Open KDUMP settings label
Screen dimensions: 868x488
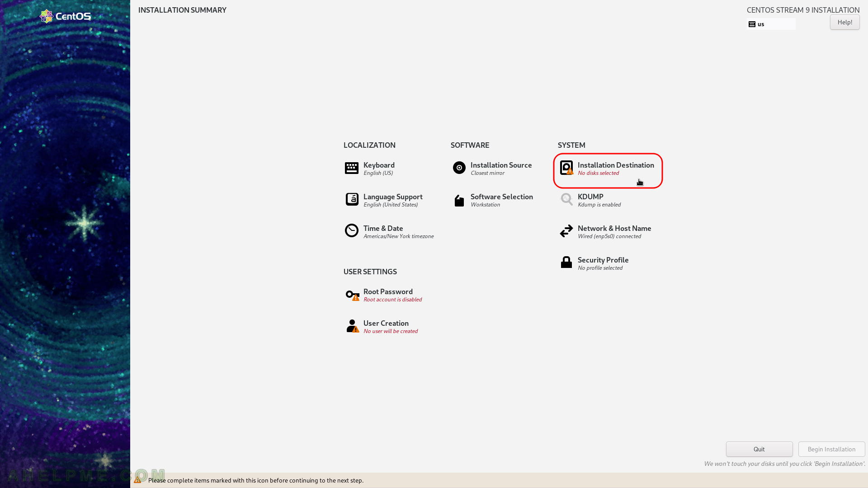[590, 197]
